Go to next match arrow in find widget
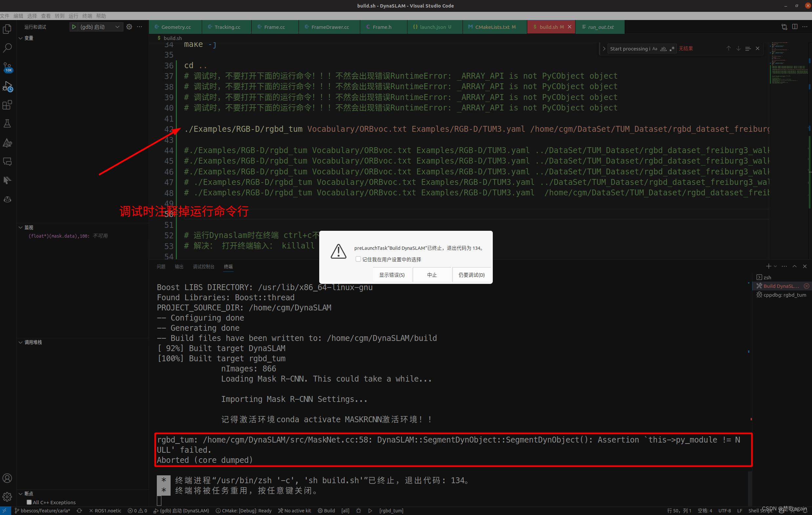The width and height of the screenshot is (812, 515). (x=739, y=49)
